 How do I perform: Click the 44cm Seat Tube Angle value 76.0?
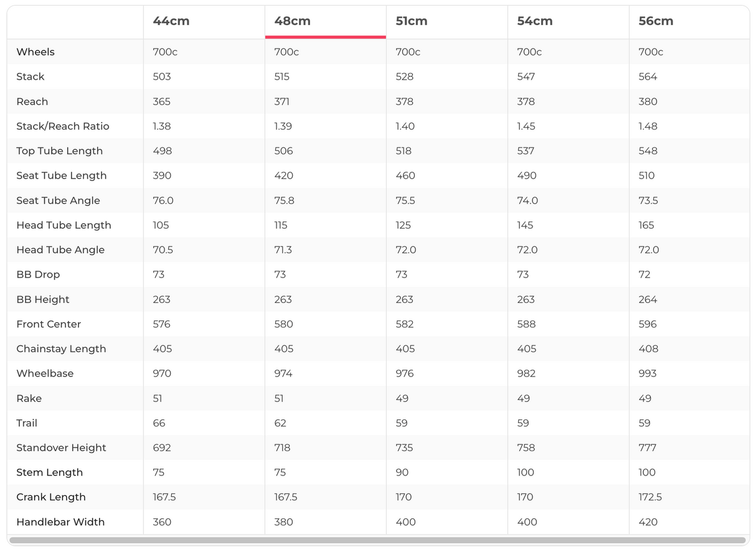pyautogui.click(x=163, y=200)
